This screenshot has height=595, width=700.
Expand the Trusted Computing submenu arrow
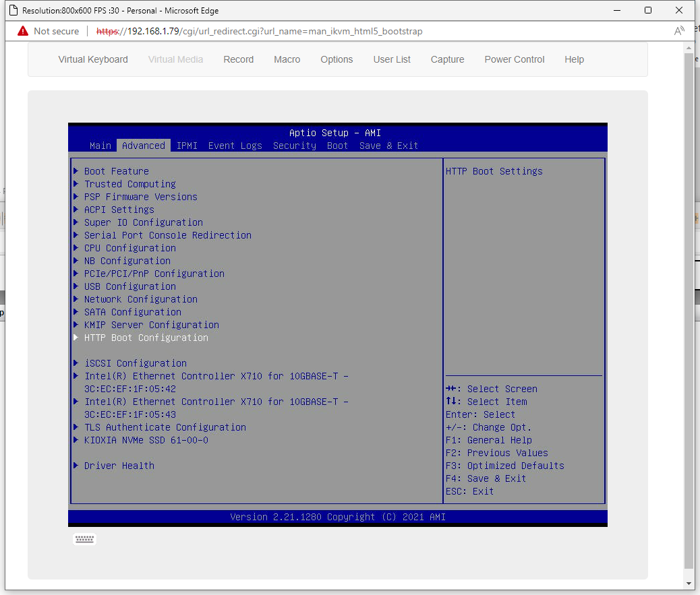click(76, 184)
